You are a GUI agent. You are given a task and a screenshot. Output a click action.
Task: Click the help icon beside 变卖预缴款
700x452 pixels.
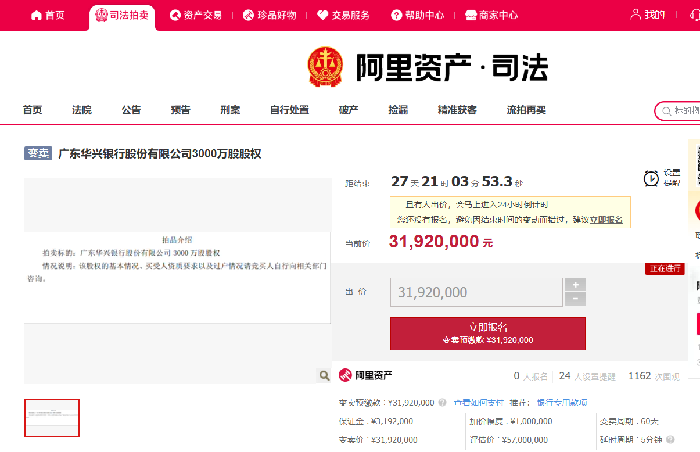[x=443, y=402]
